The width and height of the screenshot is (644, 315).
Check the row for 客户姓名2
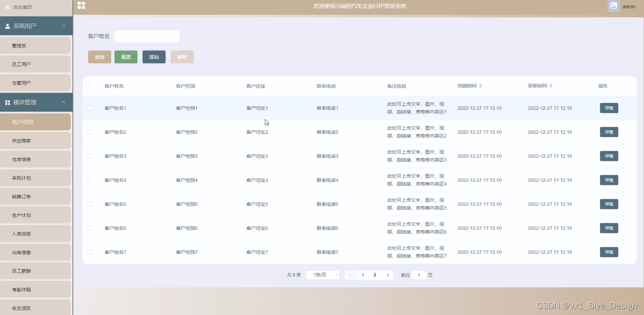tap(89, 132)
